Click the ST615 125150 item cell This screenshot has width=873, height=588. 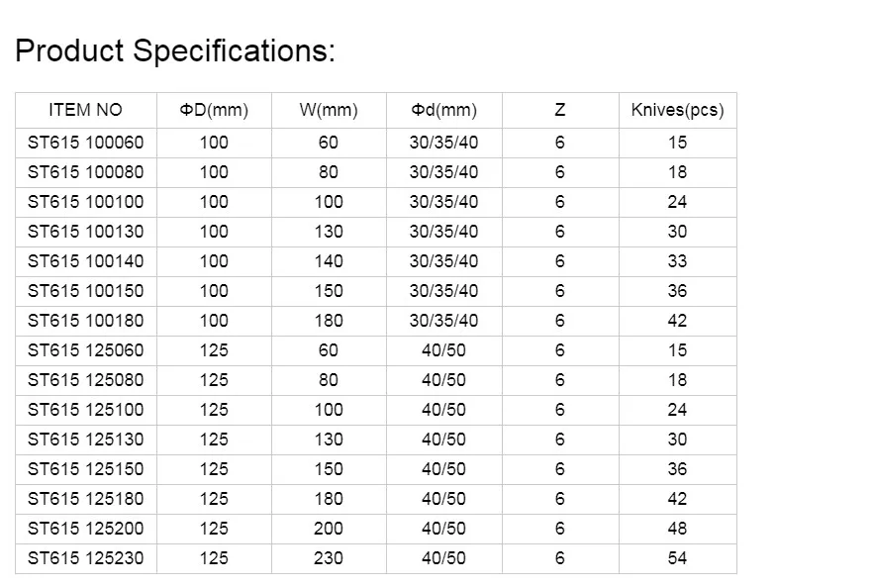86,469
